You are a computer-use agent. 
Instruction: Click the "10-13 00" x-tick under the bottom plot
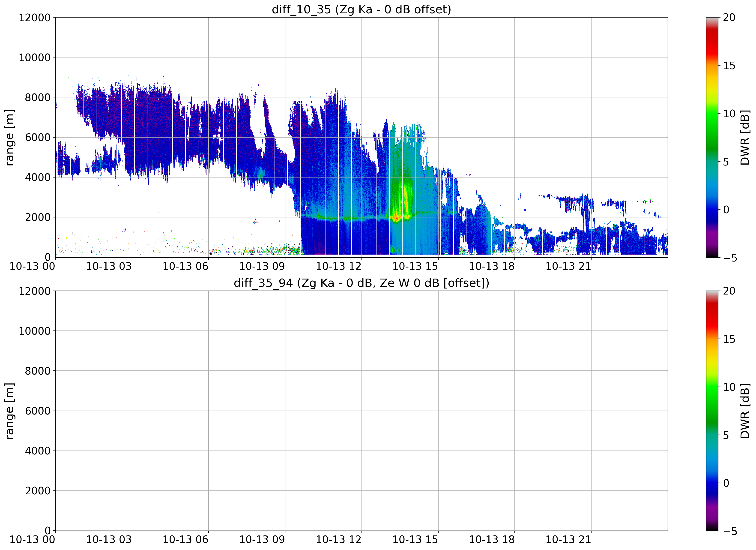32,540
